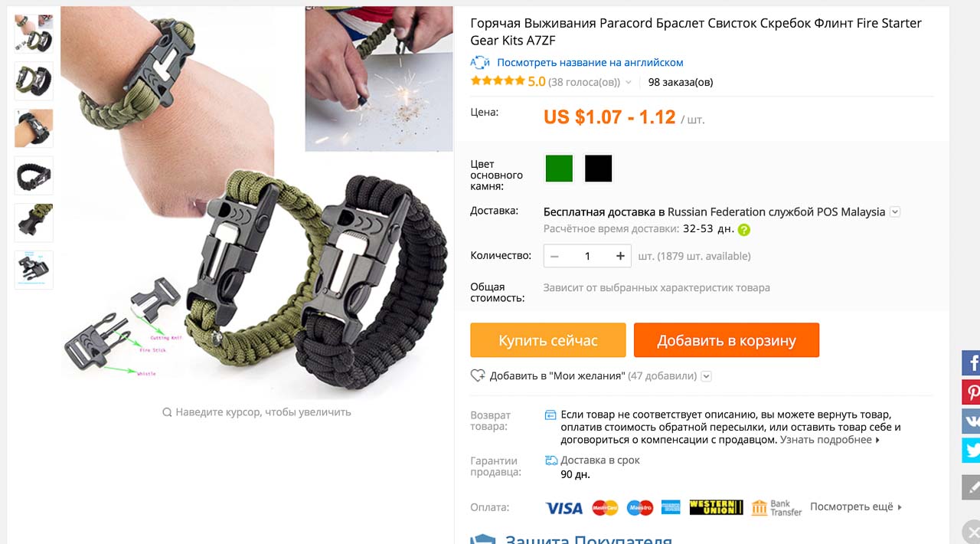This screenshot has height=544, width=980.
Task: Share the product on VK
Action: pyautogui.click(x=972, y=421)
